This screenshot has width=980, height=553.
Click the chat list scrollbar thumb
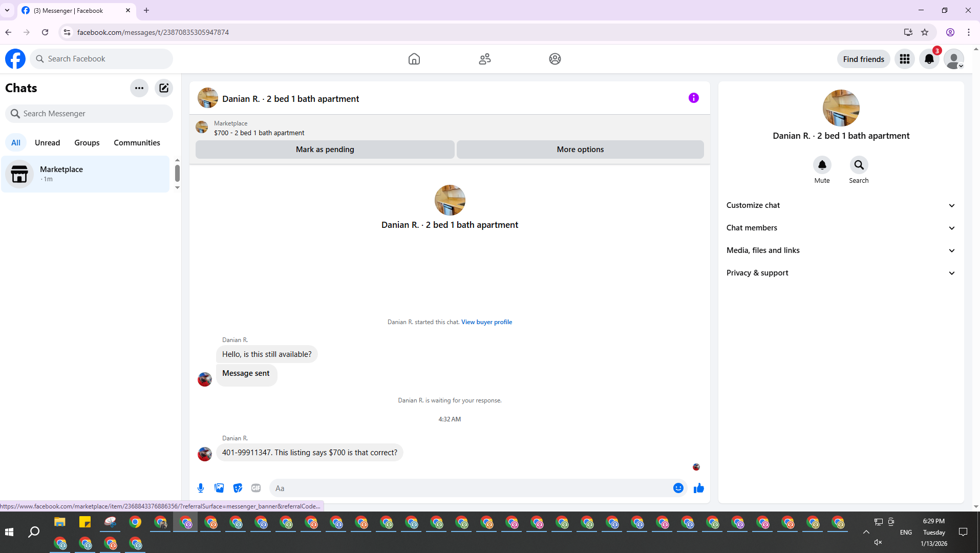177,173
